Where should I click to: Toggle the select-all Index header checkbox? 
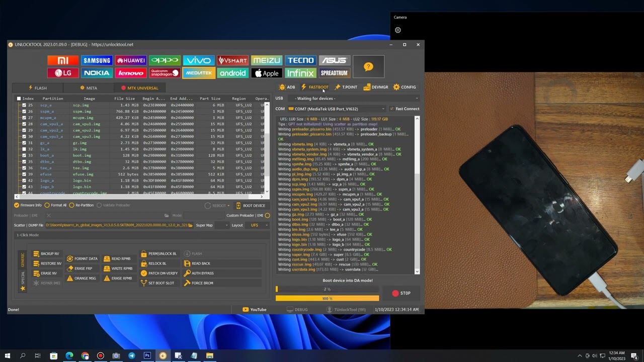coord(19,99)
